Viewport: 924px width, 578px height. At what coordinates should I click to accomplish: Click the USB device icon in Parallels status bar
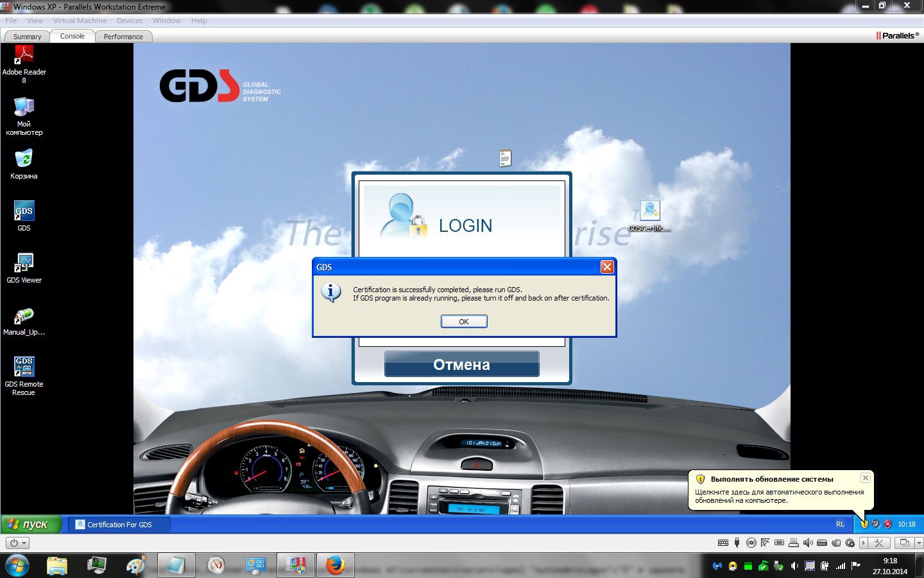(737, 543)
